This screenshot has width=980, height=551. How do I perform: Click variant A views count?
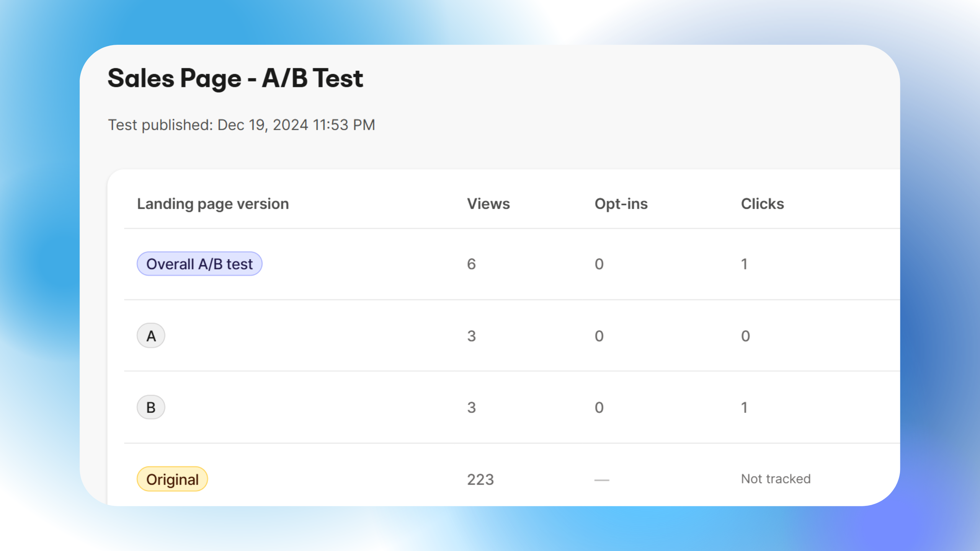click(471, 336)
